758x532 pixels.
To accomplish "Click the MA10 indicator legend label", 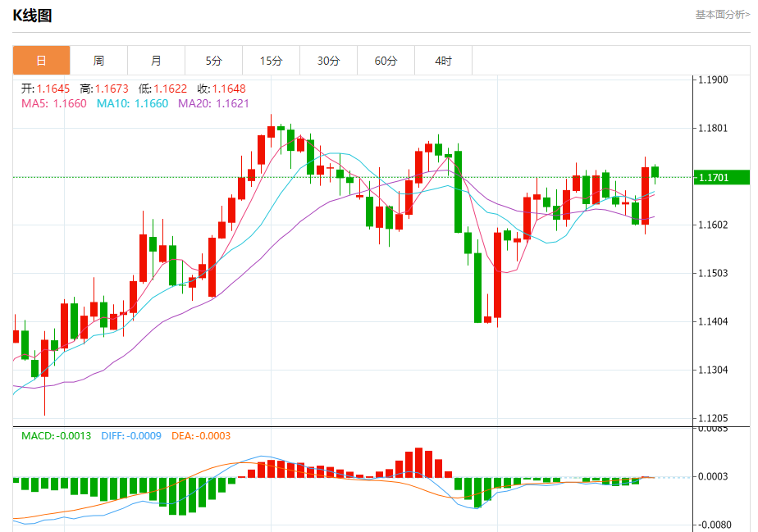I will (x=132, y=103).
